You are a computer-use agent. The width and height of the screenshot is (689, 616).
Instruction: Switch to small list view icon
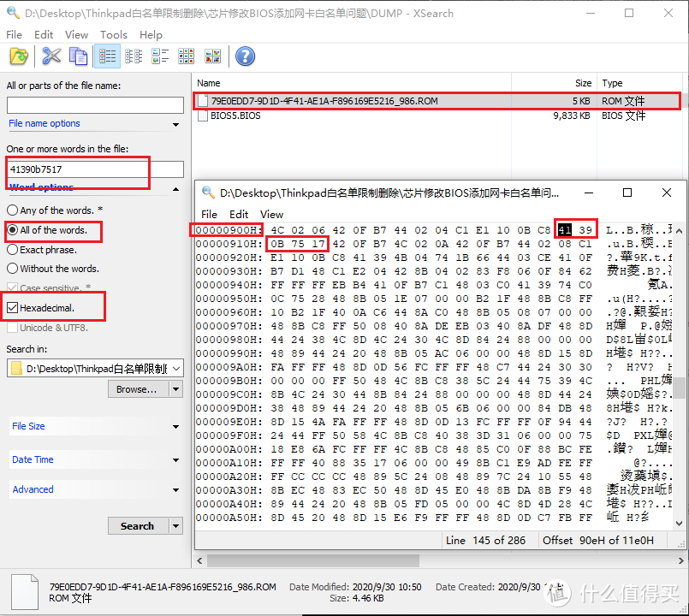[x=134, y=56]
